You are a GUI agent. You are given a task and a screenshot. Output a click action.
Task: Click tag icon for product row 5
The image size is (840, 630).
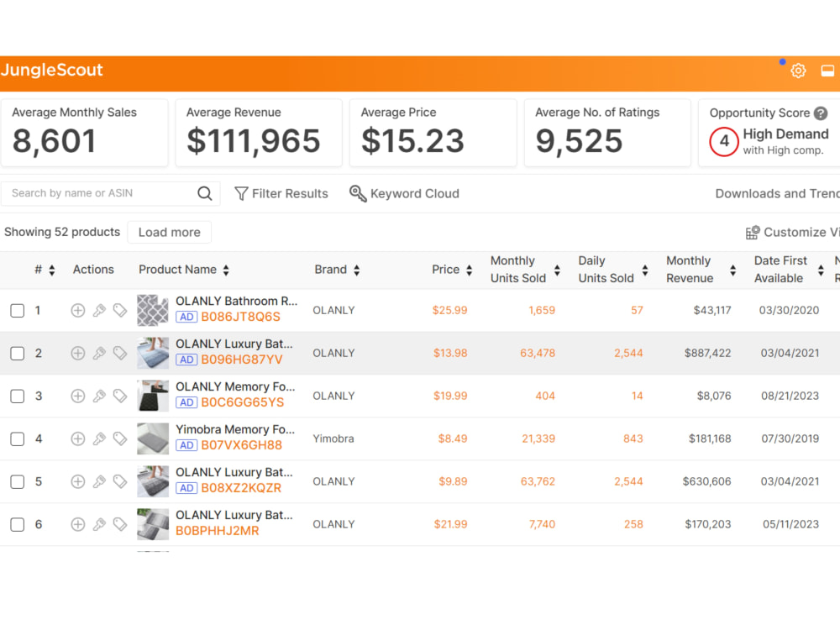click(120, 481)
